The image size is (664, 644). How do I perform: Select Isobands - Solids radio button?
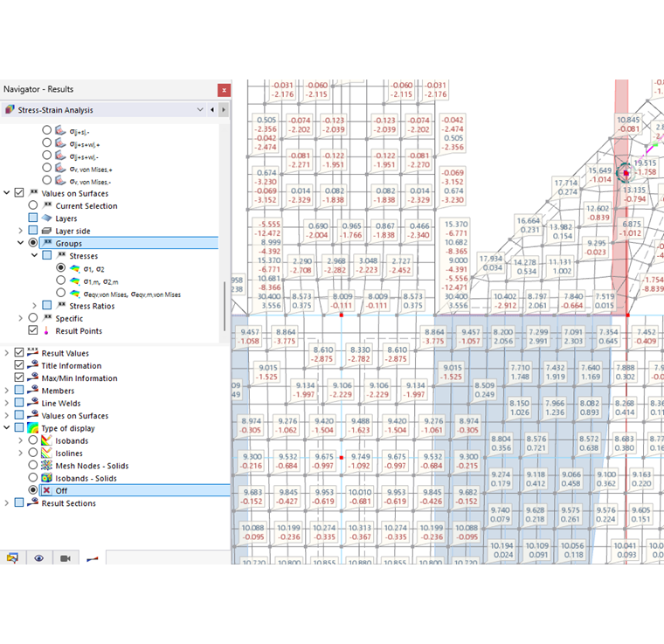(x=33, y=478)
